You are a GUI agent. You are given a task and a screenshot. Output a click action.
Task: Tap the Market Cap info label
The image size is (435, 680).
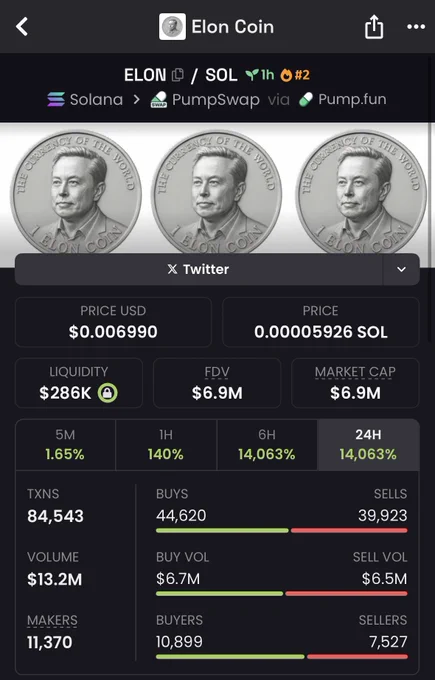point(355,372)
